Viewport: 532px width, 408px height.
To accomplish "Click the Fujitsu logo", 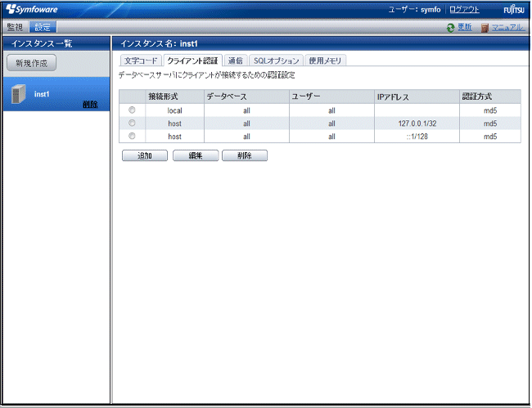I will click(512, 9).
